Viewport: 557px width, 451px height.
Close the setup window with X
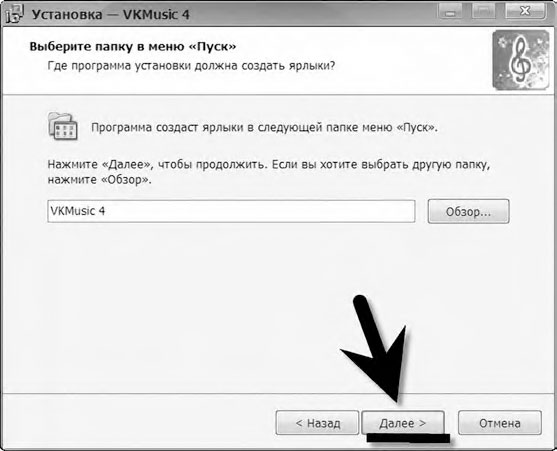(x=525, y=12)
